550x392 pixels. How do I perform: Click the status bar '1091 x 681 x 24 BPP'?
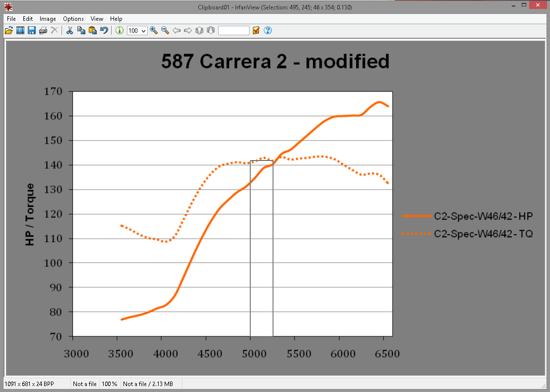pos(29,384)
